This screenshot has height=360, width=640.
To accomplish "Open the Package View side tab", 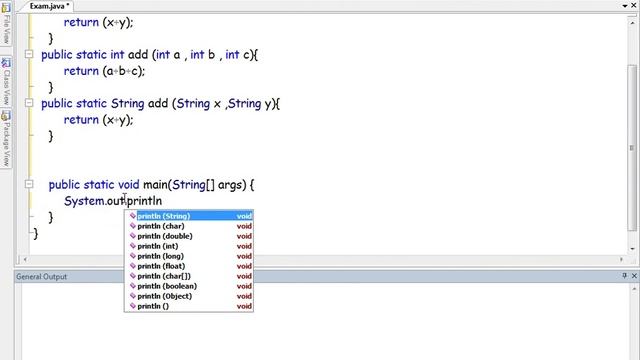I will pyautogui.click(x=6, y=139).
